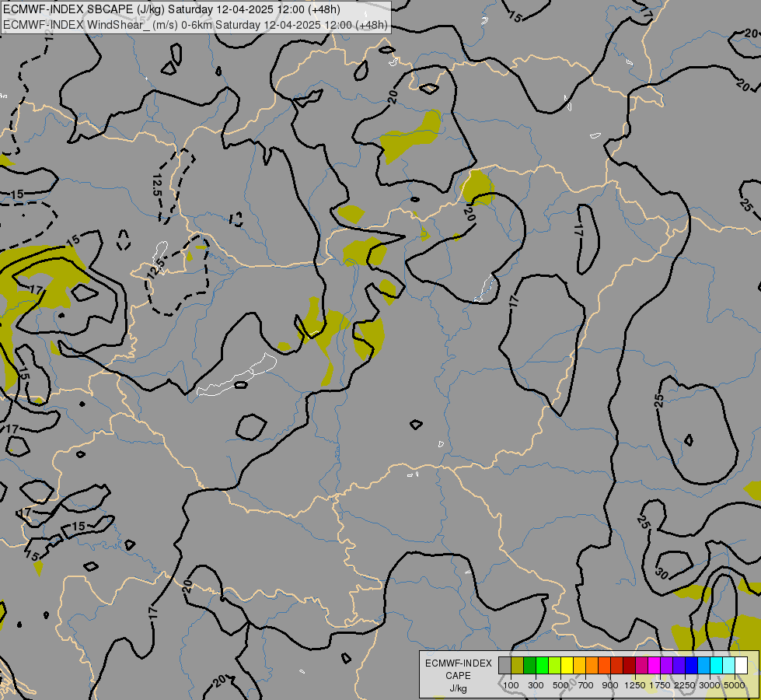Choose the dark maroon swatch left of 1250
Image resolution: width=761 pixels, height=700 pixels.
point(630,666)
